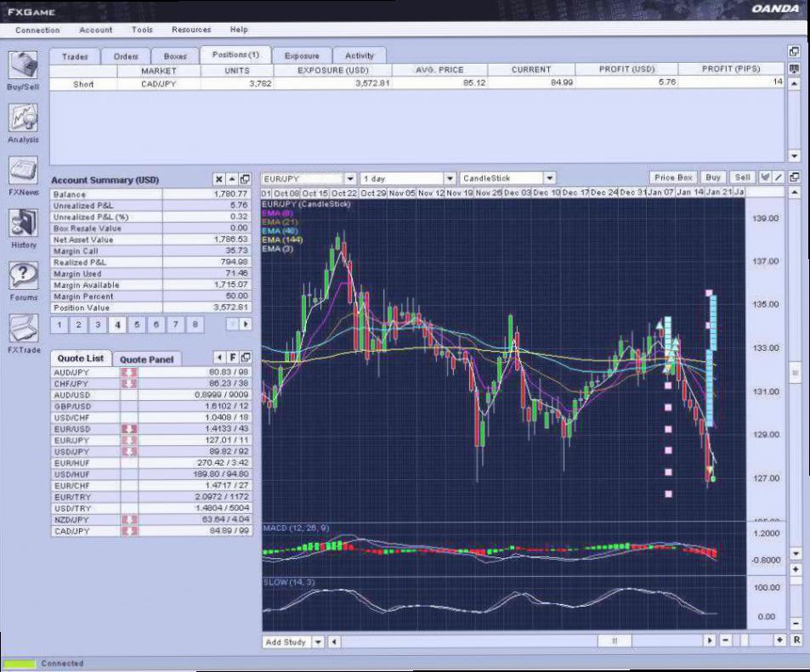Open the Resources menu
Screen dimensions: 810x672
191,30
